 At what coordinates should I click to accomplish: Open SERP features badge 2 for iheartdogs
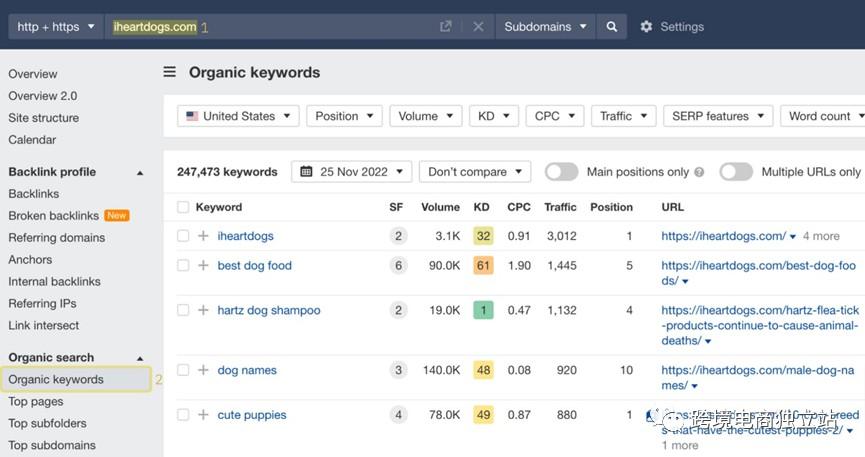pos(398,236)
